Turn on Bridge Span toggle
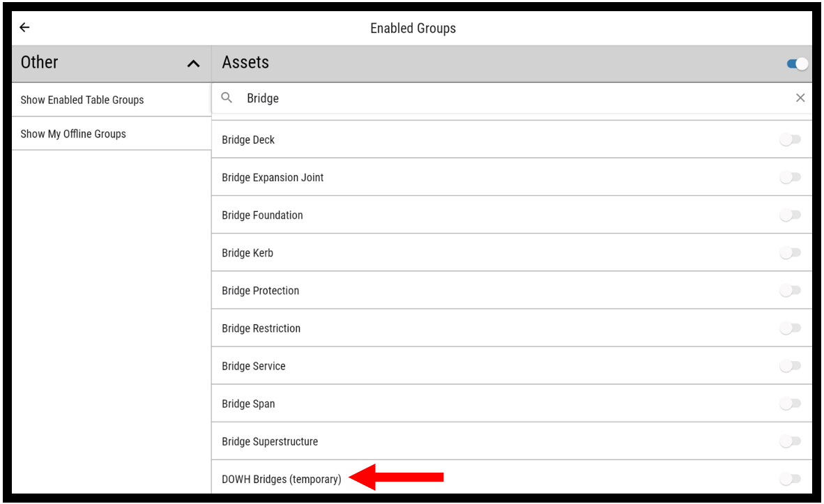 click(790, 404)
